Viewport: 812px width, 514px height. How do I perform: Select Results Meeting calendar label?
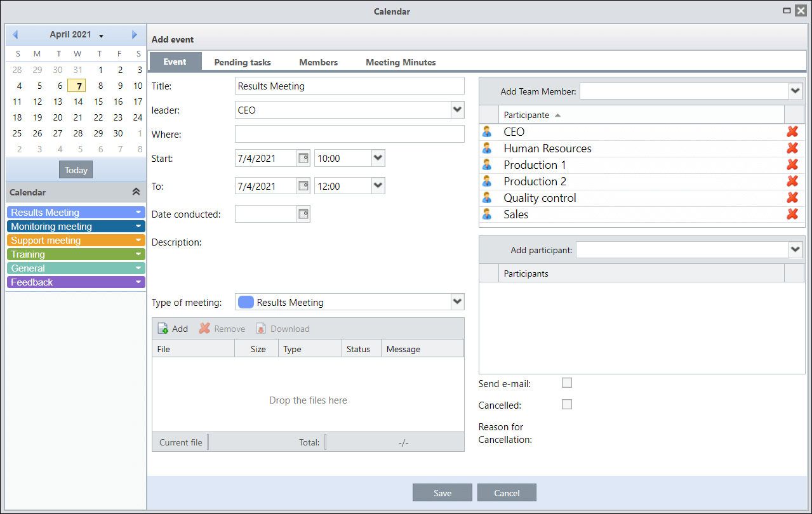[x=45, y=213]
